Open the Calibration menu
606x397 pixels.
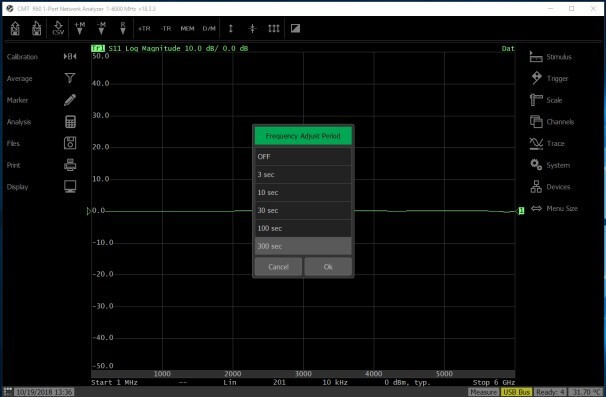[x=22, y=57]
